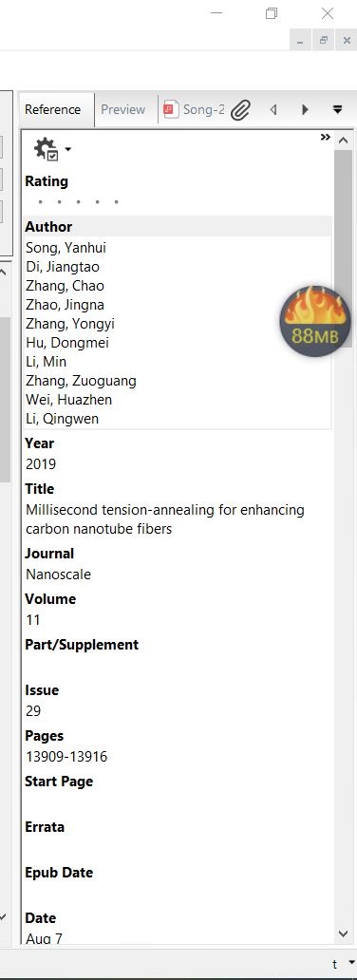Select author Song, Yanhui
357x980 pixels.
[66, 248]
